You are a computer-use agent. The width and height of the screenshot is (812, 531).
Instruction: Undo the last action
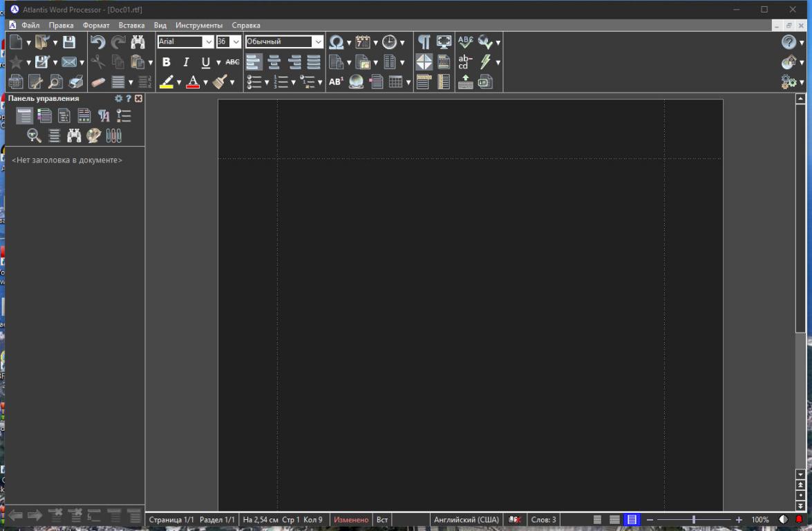click(x=98, y=42)
